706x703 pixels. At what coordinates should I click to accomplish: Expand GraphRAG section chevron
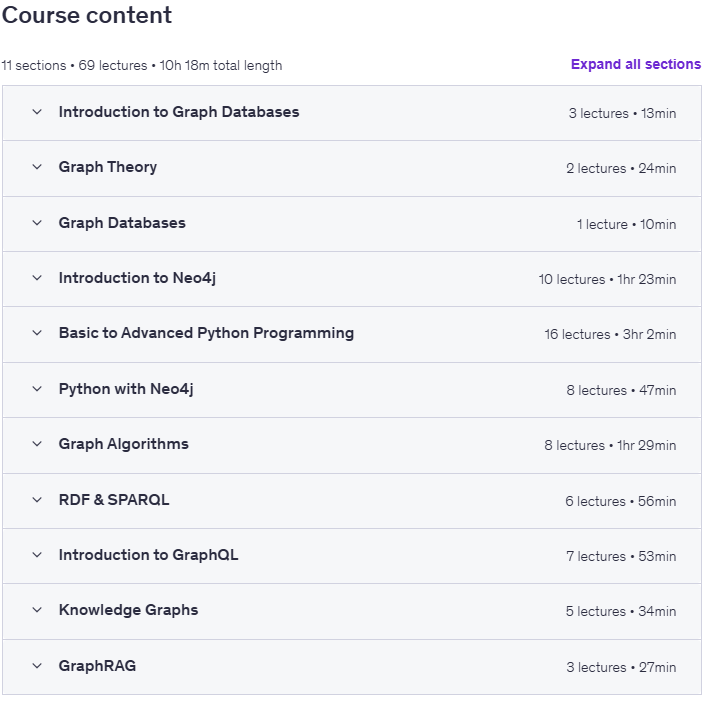tap(37, 666)
